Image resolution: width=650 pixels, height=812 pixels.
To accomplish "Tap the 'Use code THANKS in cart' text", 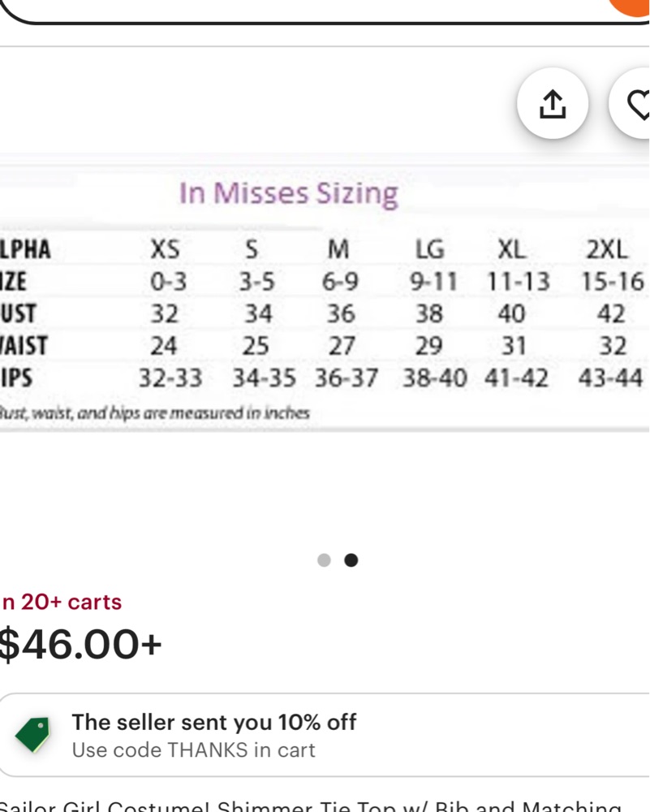I will pyautogui.click(x=194, y=749).
